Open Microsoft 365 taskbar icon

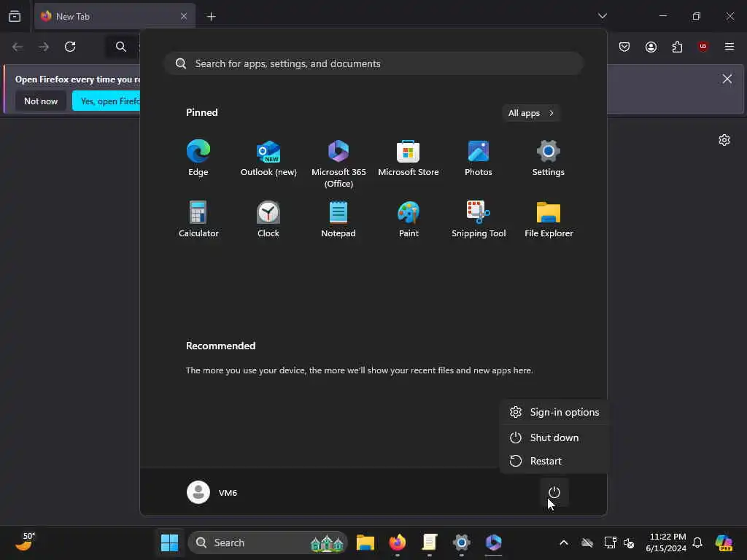pyautogui.click(x=493, y=542)
